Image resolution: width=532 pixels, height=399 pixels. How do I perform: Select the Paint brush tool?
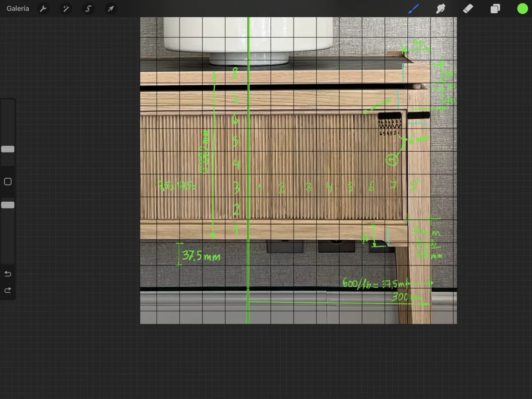[413, 8]
